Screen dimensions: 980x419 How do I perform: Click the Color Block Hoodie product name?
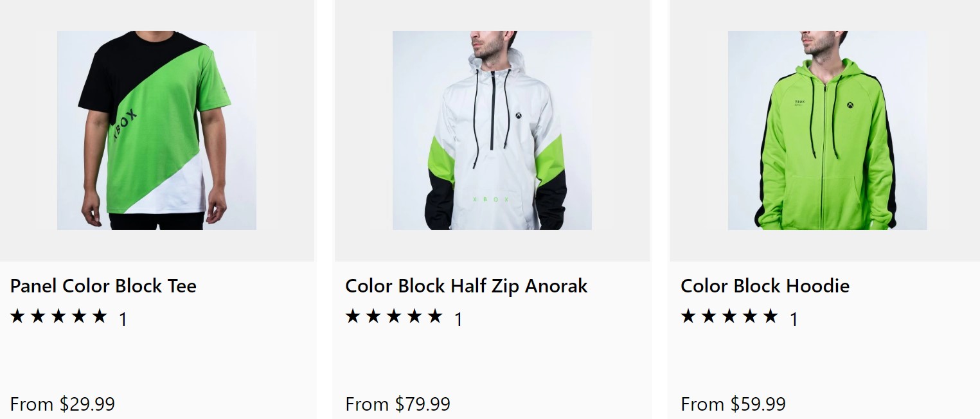765,286
